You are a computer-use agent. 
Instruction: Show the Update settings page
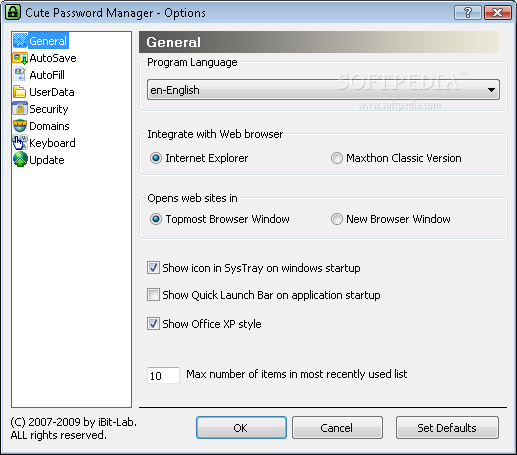click(x=47, y=160)
